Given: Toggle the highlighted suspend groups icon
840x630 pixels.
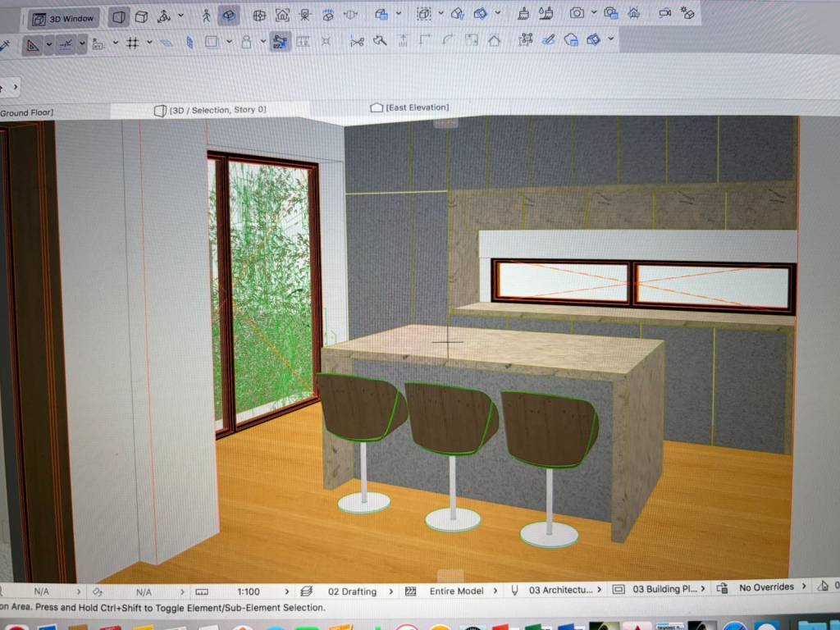Looking at the screenshot, I should (x=280, y=42).
